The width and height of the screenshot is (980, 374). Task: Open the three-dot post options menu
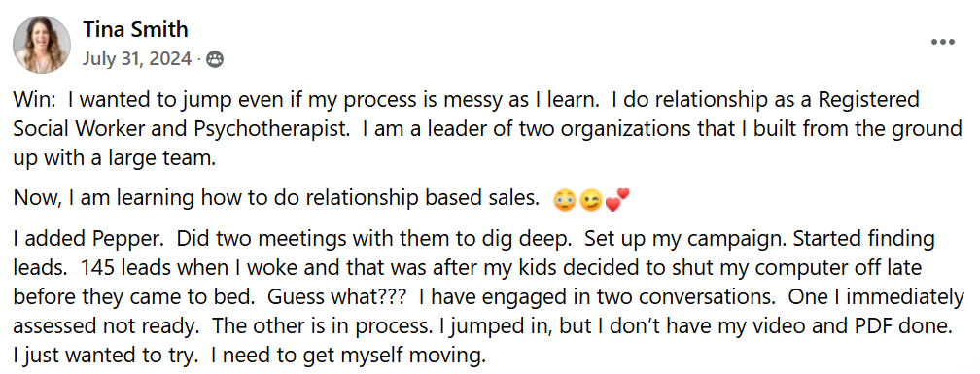coord(942,43)
